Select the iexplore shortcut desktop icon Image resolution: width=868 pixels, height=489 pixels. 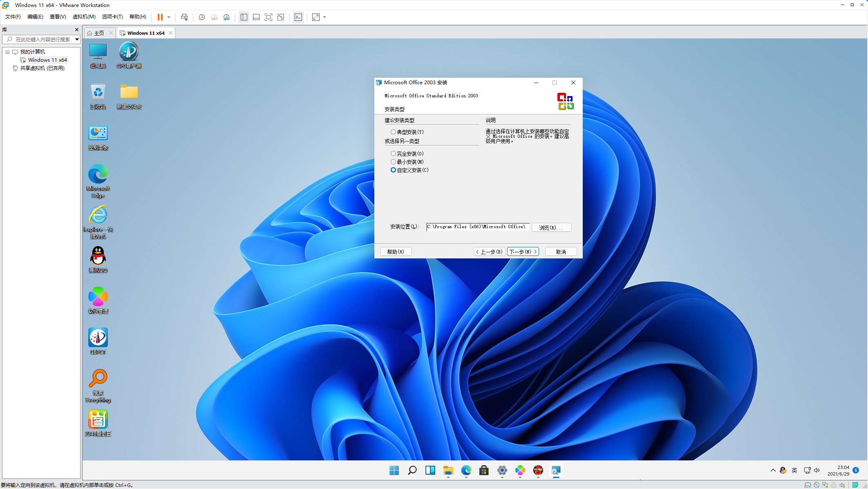tap(98, 222)
